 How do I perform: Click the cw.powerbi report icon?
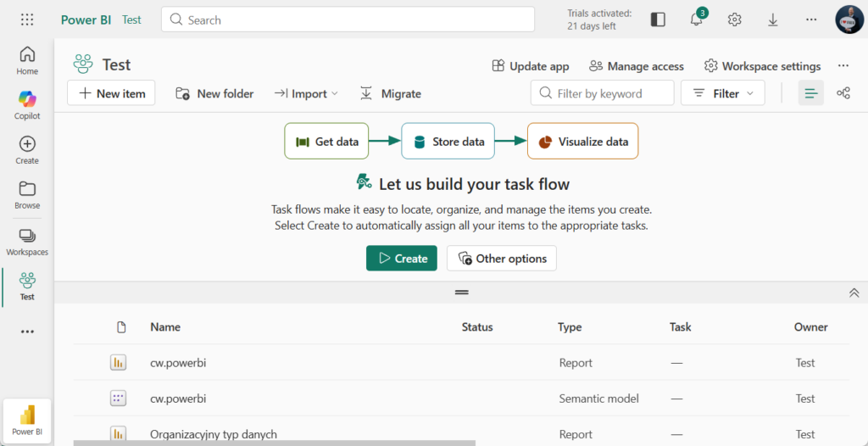tap(118, 363)
